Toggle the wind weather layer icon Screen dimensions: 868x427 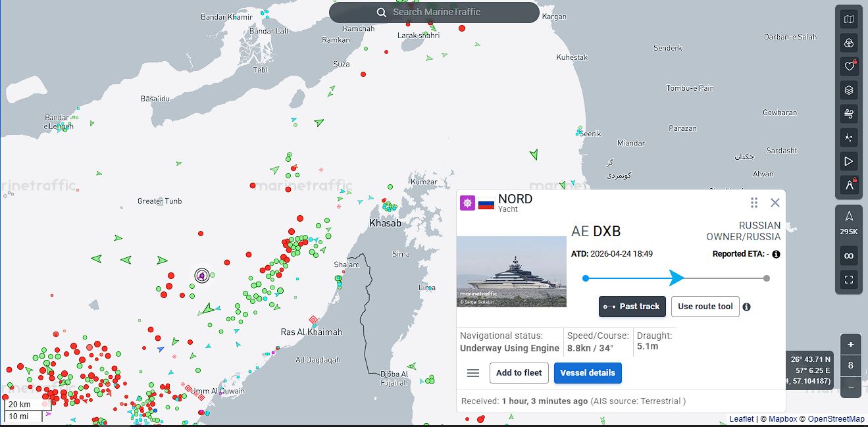(x=849, y=114)
